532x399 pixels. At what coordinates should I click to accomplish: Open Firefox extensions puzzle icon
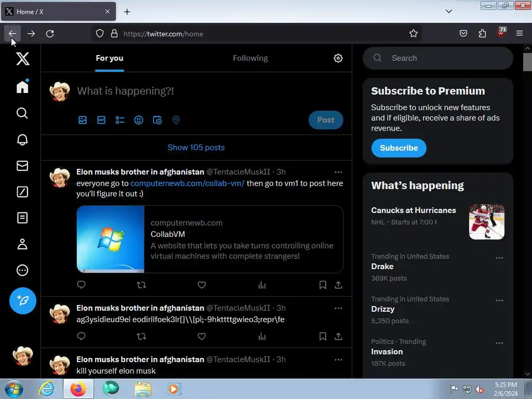pos(482,34)
